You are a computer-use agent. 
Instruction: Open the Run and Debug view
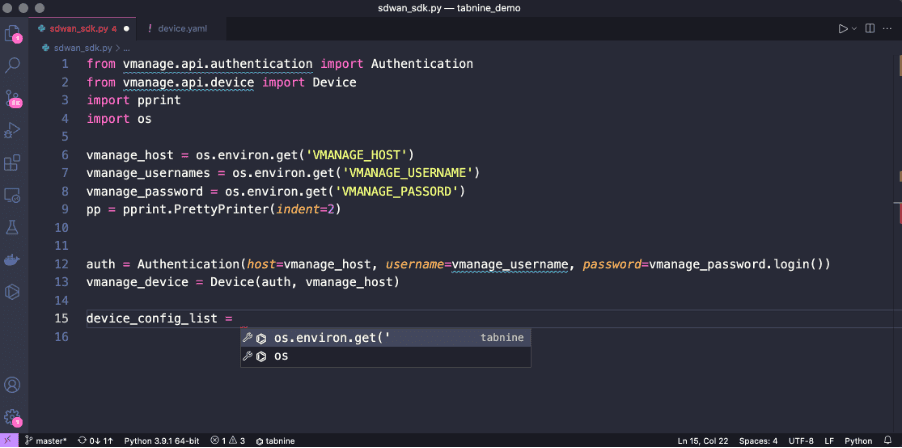13,130
